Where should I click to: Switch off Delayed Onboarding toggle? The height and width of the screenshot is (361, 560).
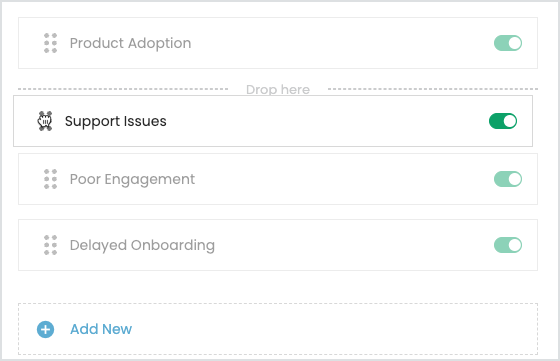pyautogui.click(x=508, y=245)
